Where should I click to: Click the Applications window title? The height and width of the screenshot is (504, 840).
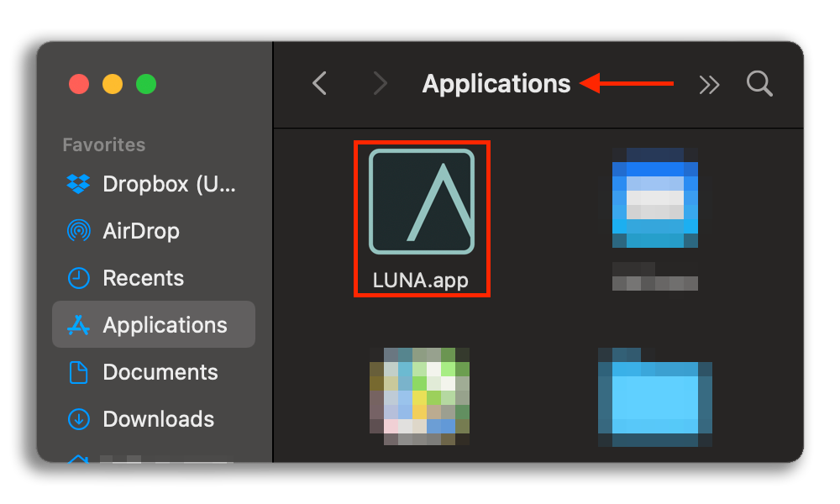tap(496, 83)
